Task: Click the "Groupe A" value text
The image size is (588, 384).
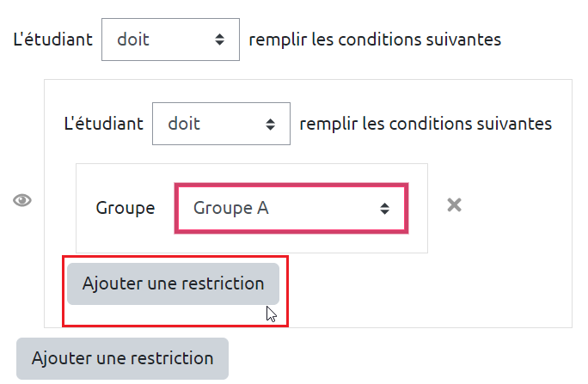Action: [230, 208]
